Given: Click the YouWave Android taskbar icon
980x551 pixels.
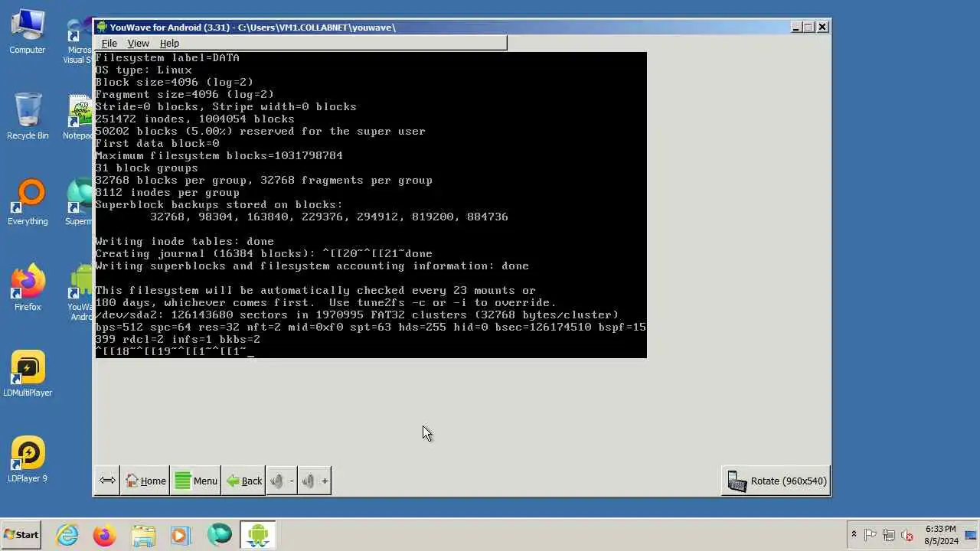Looking at the screenshot, I should [257, 535].
